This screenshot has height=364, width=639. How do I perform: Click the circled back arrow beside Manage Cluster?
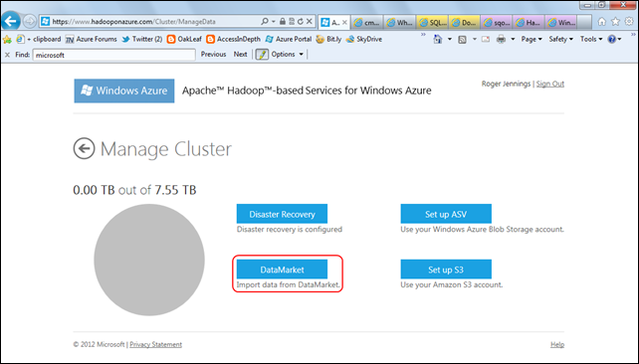coord(84,148)
